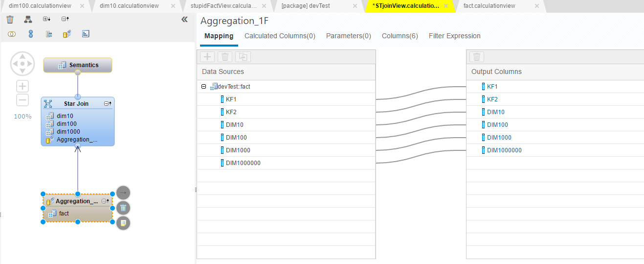Select the Rank node tool
Viewport: 644px width, 264px height.
(x=86, y=34)
